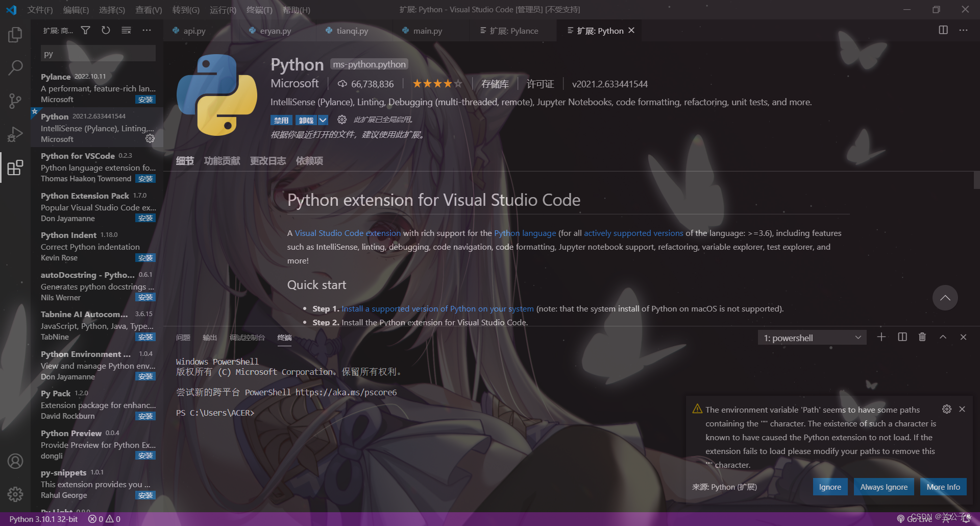Image resolution: width=980 pixels, height=526 pixels.
Task: Close the Python extension tab
Action: (631, 31)
